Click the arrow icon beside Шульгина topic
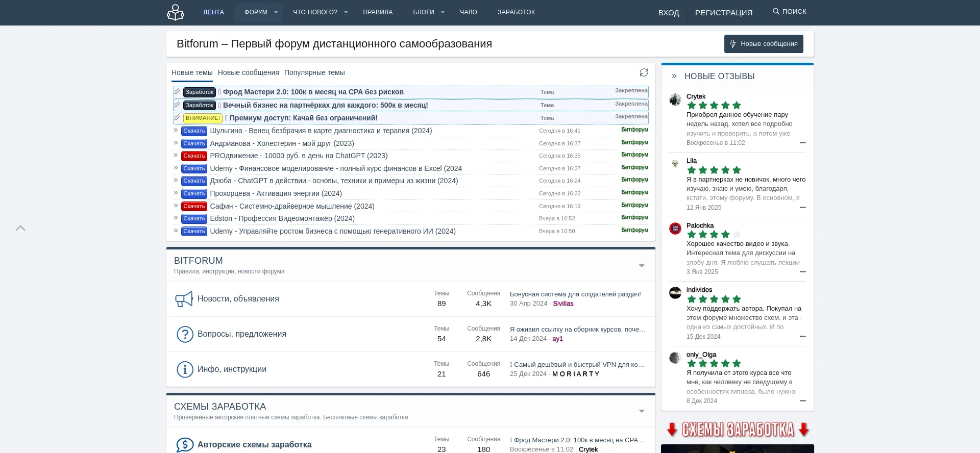This screenshot has height=453, width=980. tap(176, 130)
